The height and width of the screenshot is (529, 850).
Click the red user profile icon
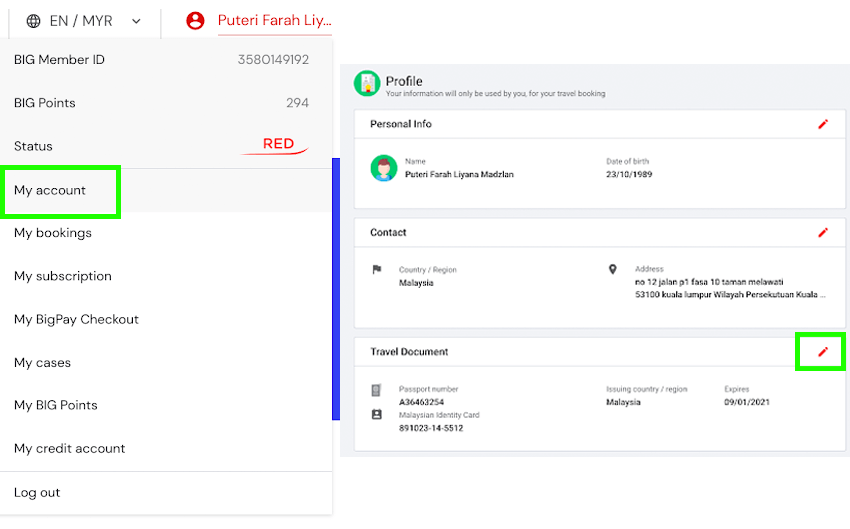click(195, 21)
